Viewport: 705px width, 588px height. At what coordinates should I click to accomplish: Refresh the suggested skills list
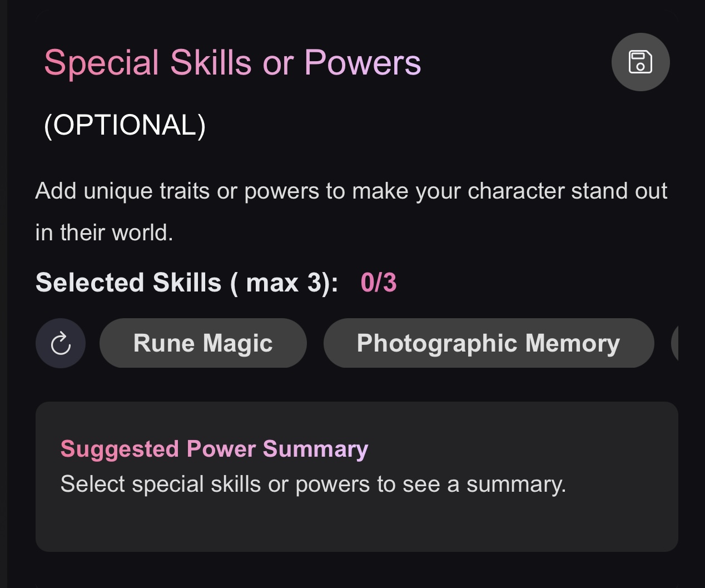61,343
